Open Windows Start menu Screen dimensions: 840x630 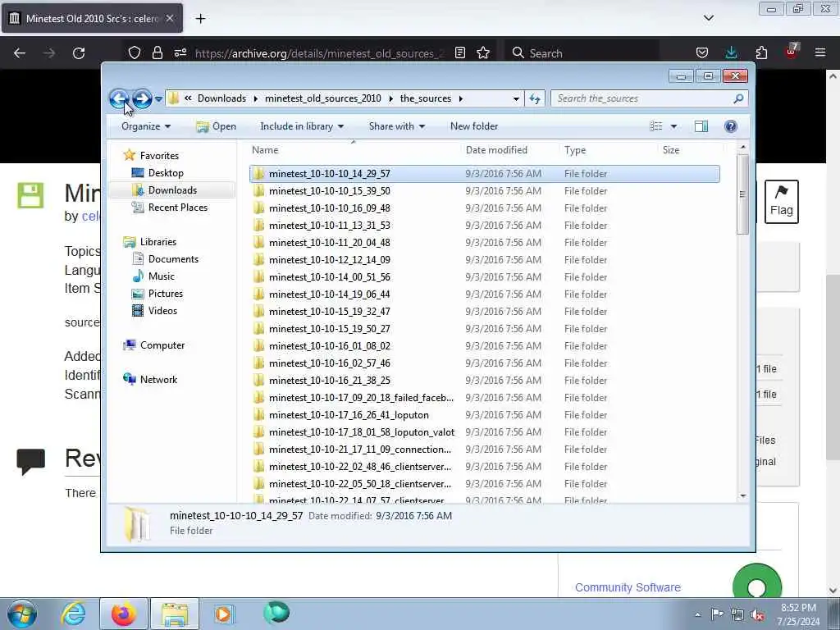pyautogui.click(x=21, y=614)
